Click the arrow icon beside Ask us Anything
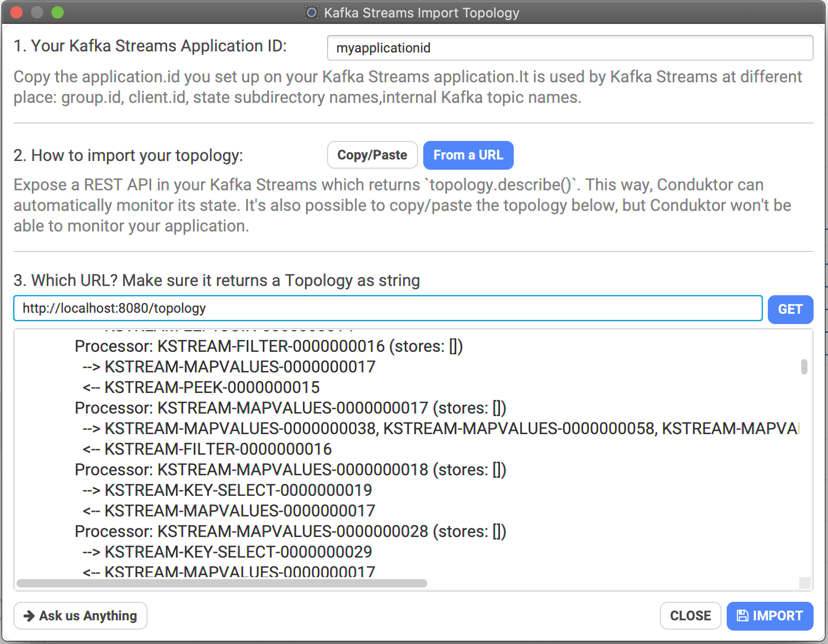Image resolution: width=828 pixels, height=644 pixels. pos(29,616)
